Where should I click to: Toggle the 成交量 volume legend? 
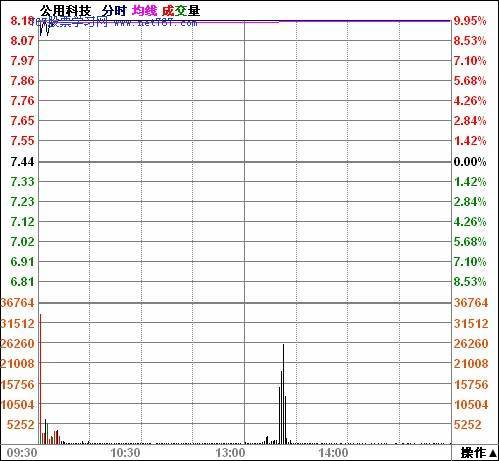coord(181,11)
